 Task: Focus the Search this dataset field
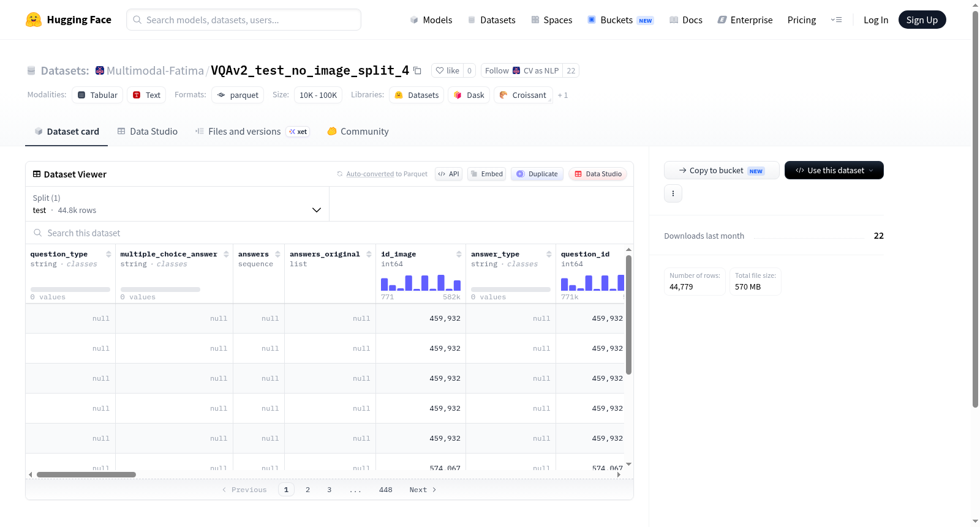coord(330,233)
